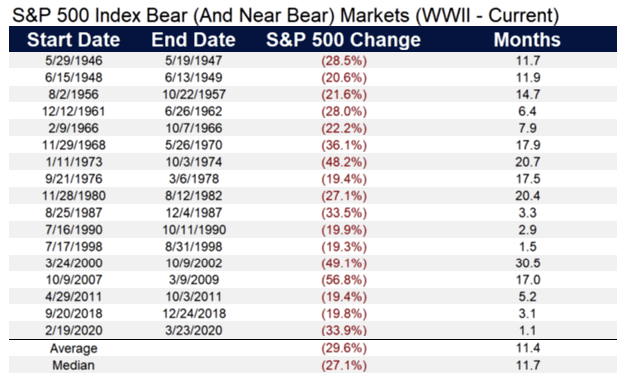Select the 12/12/1961 start date cell
626x382 pixels.
73,111
